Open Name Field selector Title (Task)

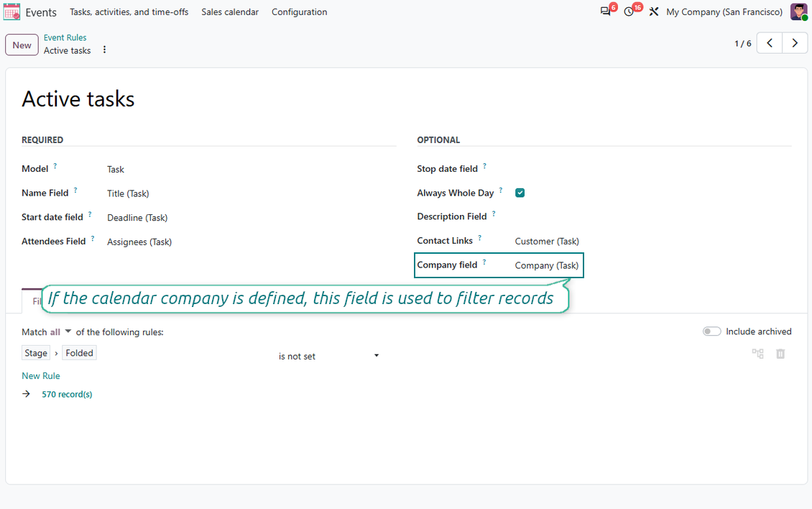coord(128,193)
